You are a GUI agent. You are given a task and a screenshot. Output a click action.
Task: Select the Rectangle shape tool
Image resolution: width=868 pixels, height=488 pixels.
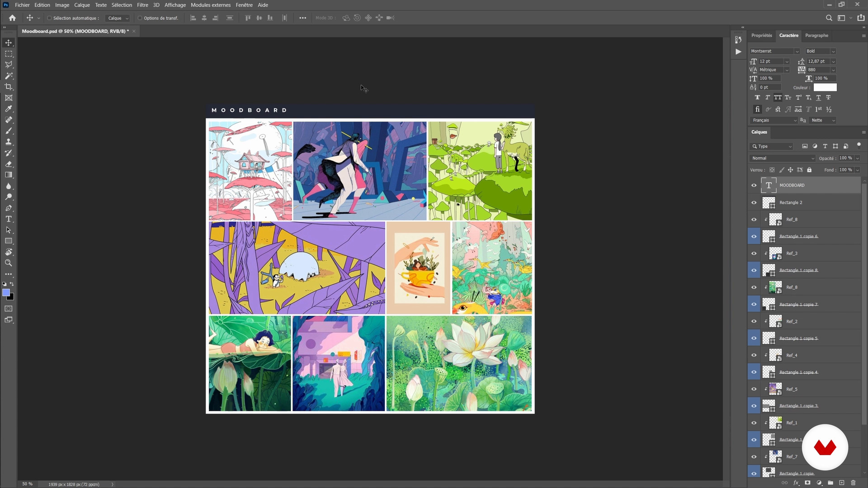[x=9, y=241]
